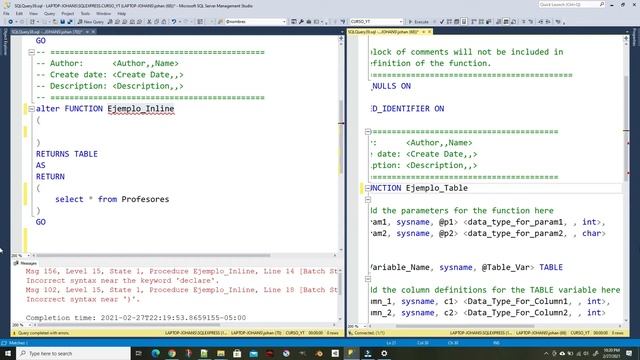
Task: Click the Msg 156 error line
Action: (182, 271)
